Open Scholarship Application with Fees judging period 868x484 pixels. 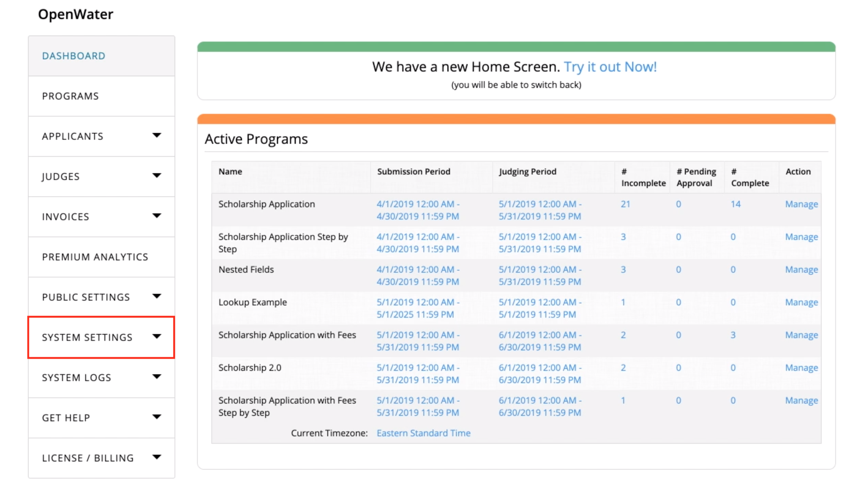tap(540, 341)
